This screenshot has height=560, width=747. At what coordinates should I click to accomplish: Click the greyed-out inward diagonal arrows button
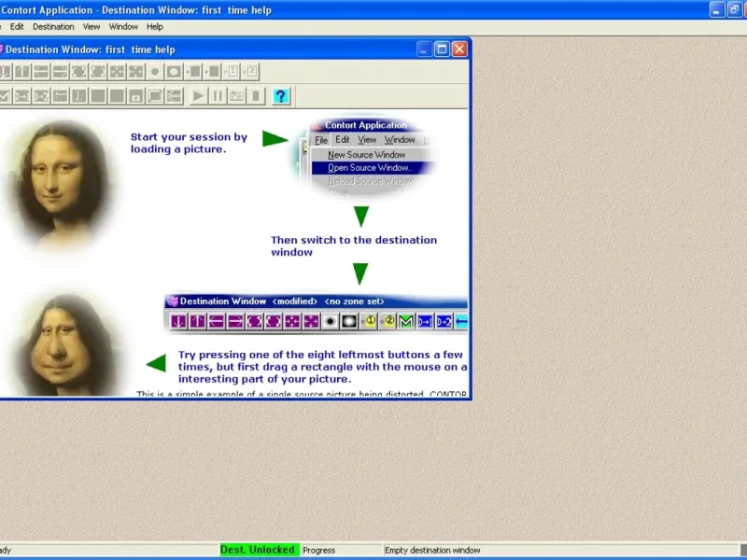coord(117,72)
